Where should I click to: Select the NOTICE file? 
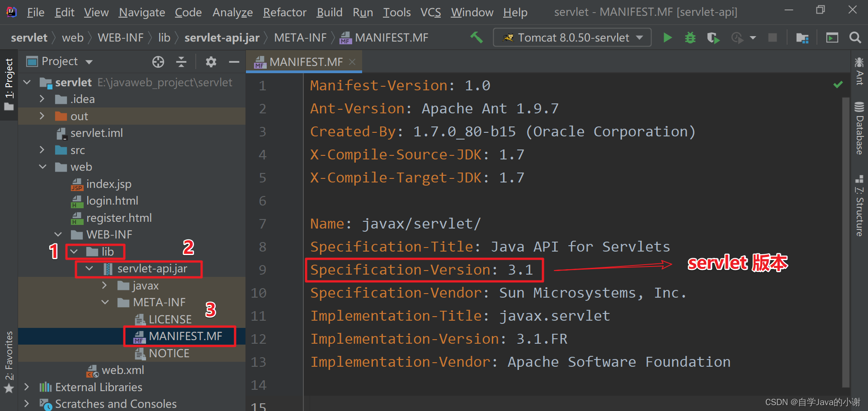point(169,353)
